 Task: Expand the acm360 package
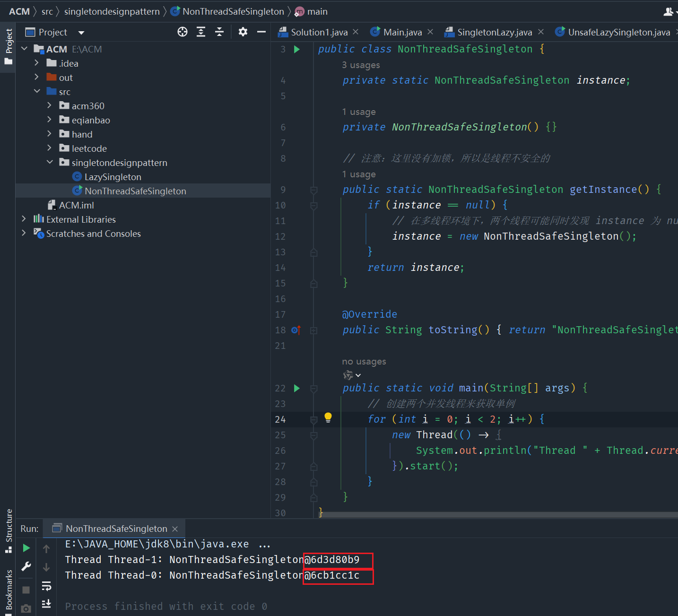click(x=50, y=105)
